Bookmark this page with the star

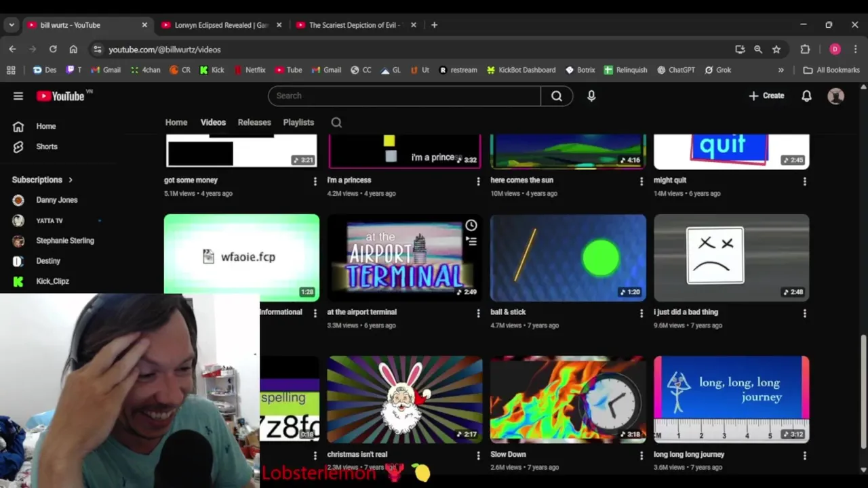pos(776,49)
